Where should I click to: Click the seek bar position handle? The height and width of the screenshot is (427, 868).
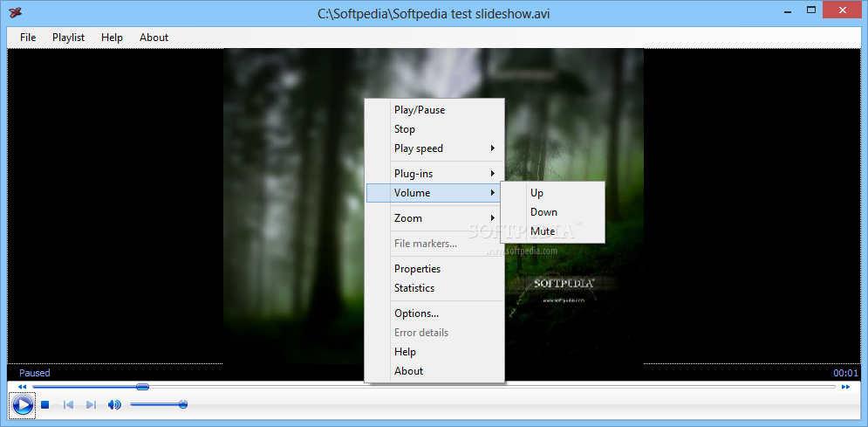[x=142, y=387]
